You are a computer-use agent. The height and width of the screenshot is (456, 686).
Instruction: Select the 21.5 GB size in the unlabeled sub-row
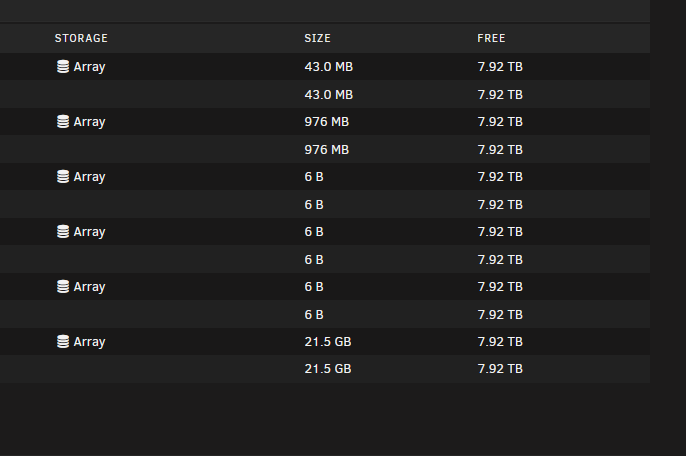pos(328,369)
